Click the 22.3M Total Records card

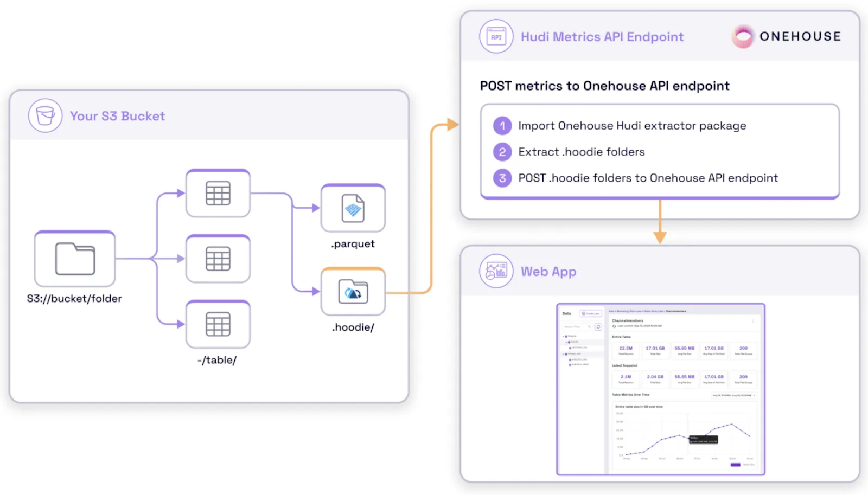point(626,350)
